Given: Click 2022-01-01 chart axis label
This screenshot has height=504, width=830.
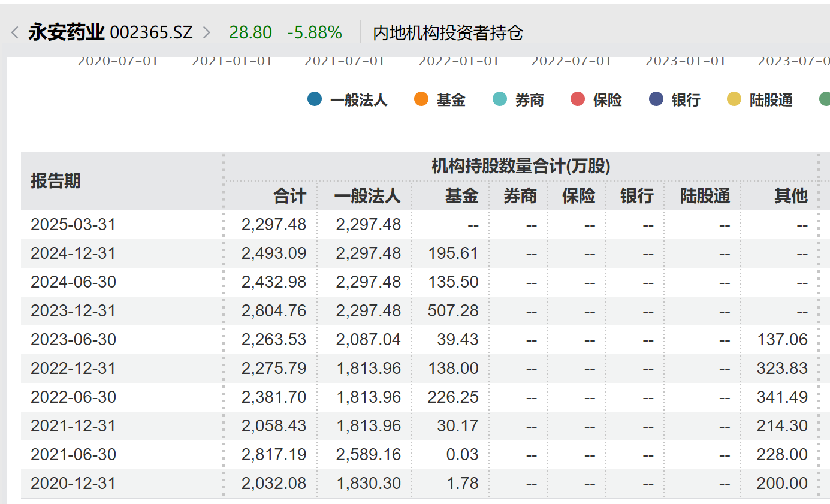Looking at the screenshot, I should (458, 61).
